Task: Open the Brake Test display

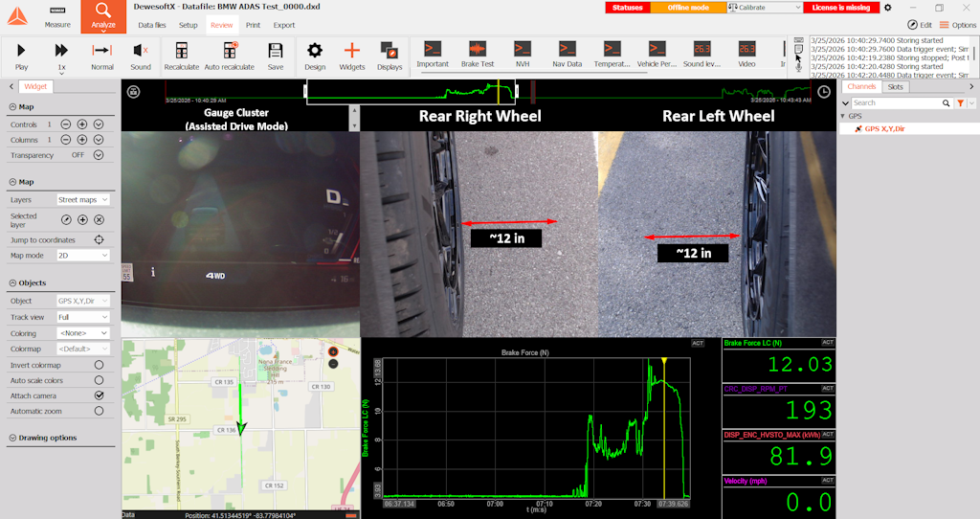Action: click(x=478, y=55)
